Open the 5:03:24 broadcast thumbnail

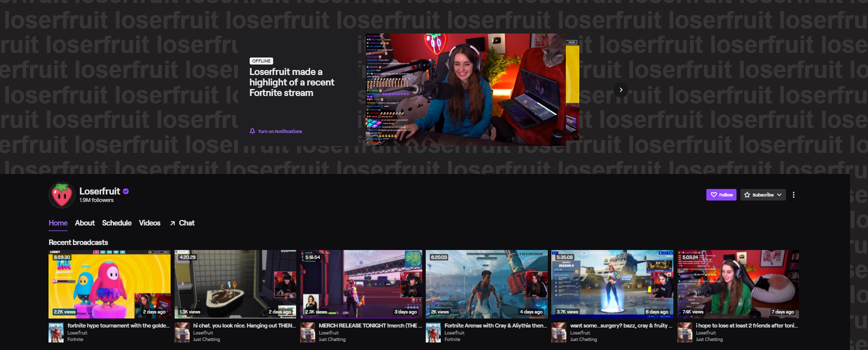[738, 284]
